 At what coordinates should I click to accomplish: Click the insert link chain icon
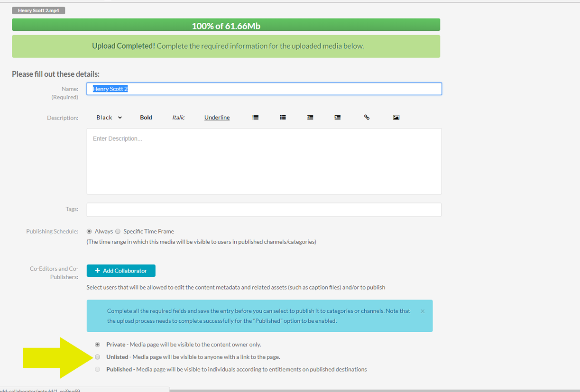click(367, 118)
